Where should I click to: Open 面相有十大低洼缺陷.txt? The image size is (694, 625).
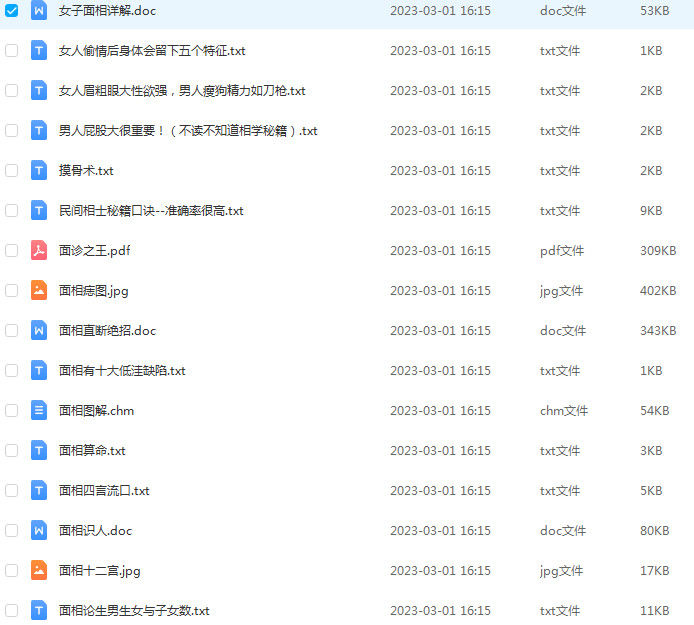122,370
